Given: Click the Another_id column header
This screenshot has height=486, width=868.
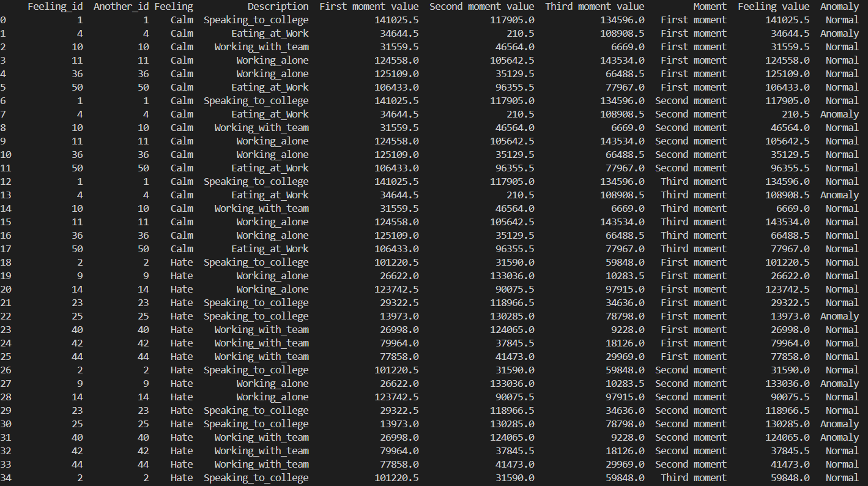Looking at the screenshot, I should point(121,7).
